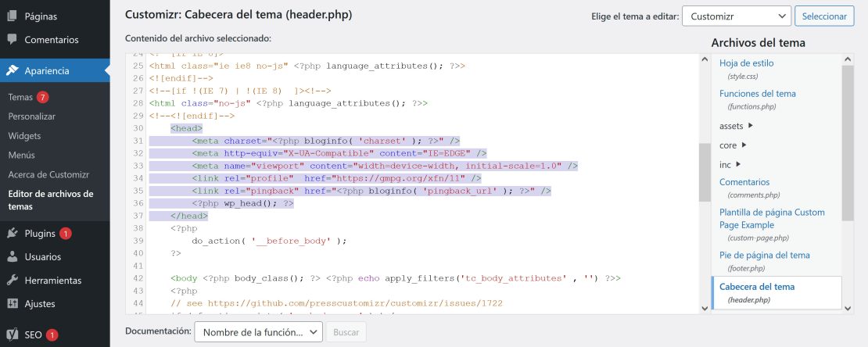Expand the inc folder
Screen dimensions: 868x347
coord(730,164)
